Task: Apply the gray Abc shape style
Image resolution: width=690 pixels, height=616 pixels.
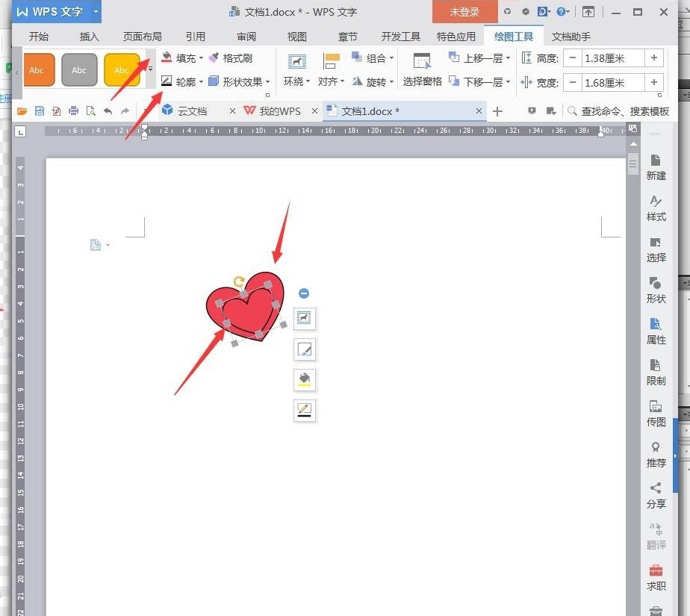Action: coord(79,69)
